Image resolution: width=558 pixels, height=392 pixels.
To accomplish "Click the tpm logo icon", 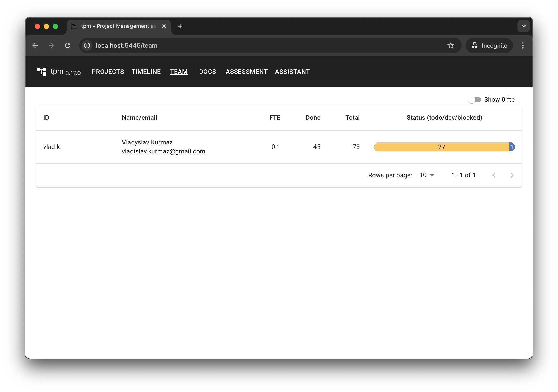I will pyautogui.click(x=41, y=71).
